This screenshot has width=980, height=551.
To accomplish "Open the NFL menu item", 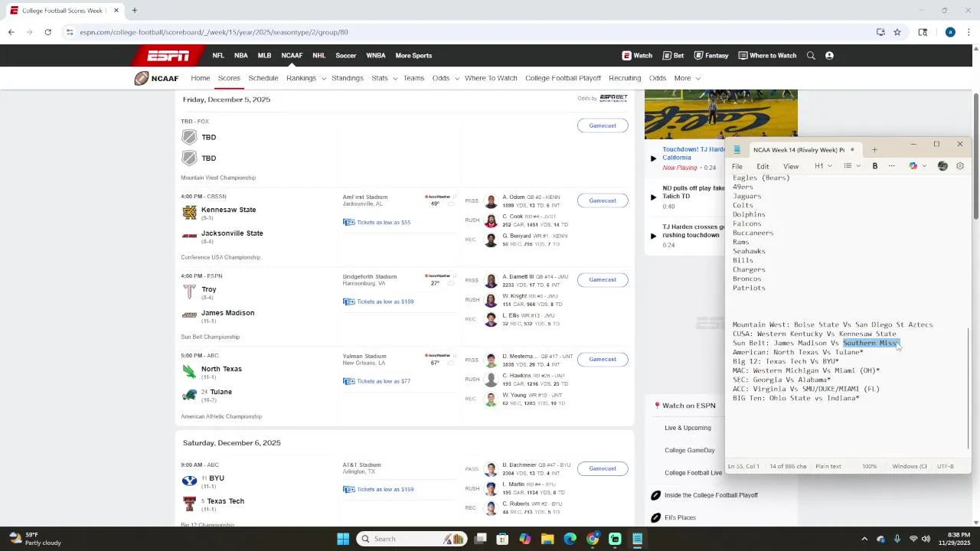I will [x=218, y=55].
